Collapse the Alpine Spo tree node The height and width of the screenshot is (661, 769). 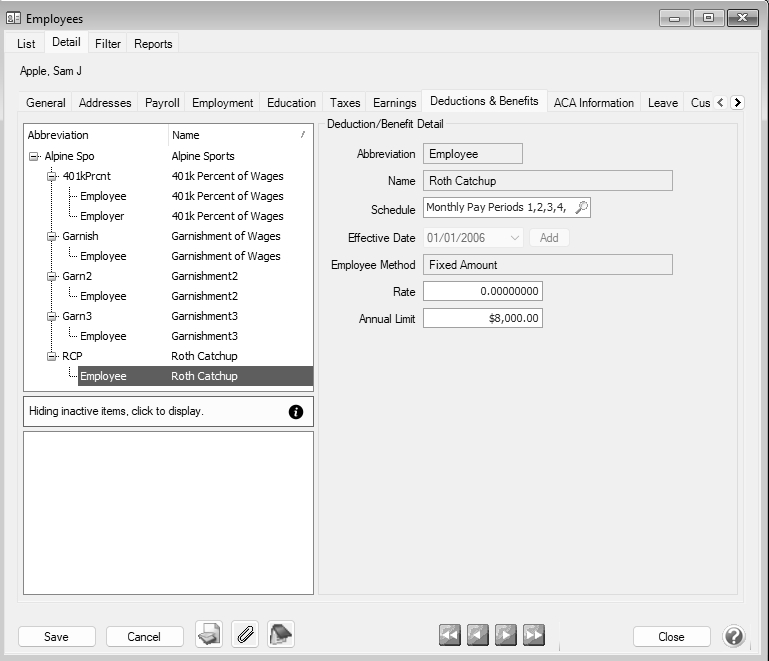[x=34, y=157]
